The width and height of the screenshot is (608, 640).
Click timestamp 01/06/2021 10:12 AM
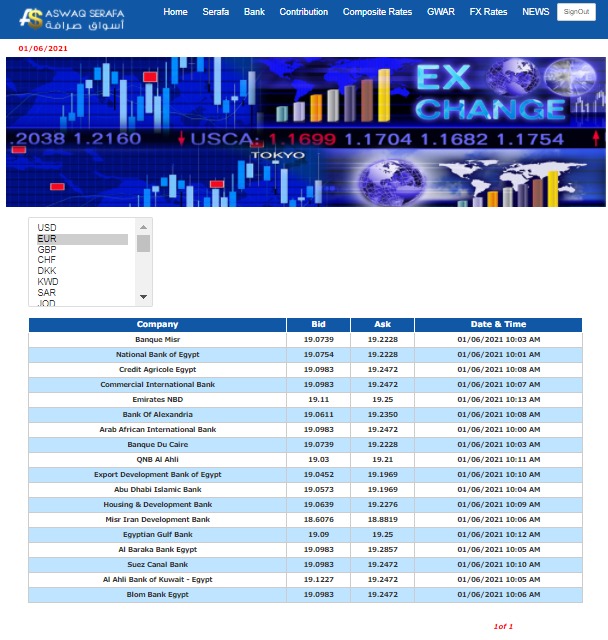498,535
